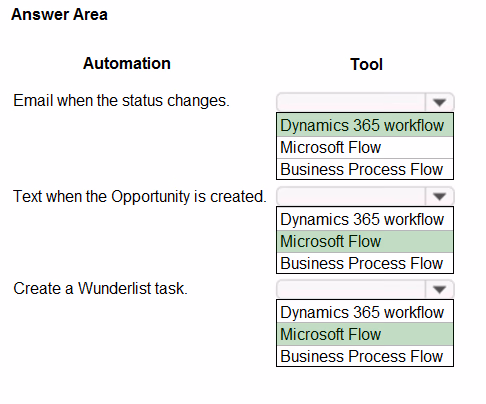Open the dropdown arrow for Email status changes
The width and height of the screenshot is (486, 404).
[439, 102]
